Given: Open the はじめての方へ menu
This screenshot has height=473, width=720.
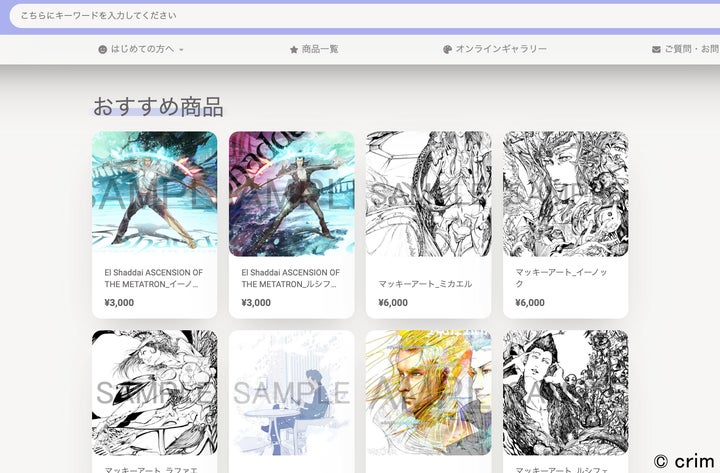Looking at the screenshot, I should pos(141,49).
